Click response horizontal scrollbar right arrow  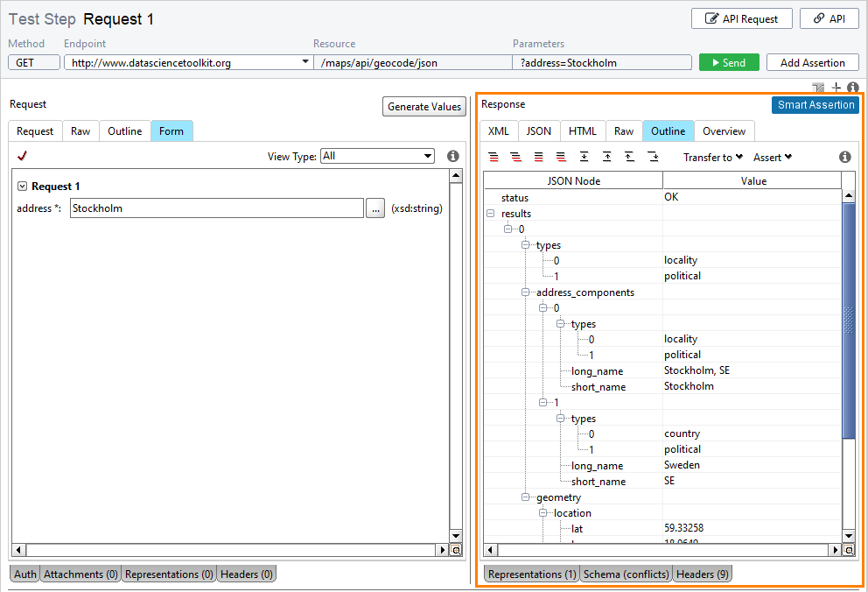coord(836,550)
